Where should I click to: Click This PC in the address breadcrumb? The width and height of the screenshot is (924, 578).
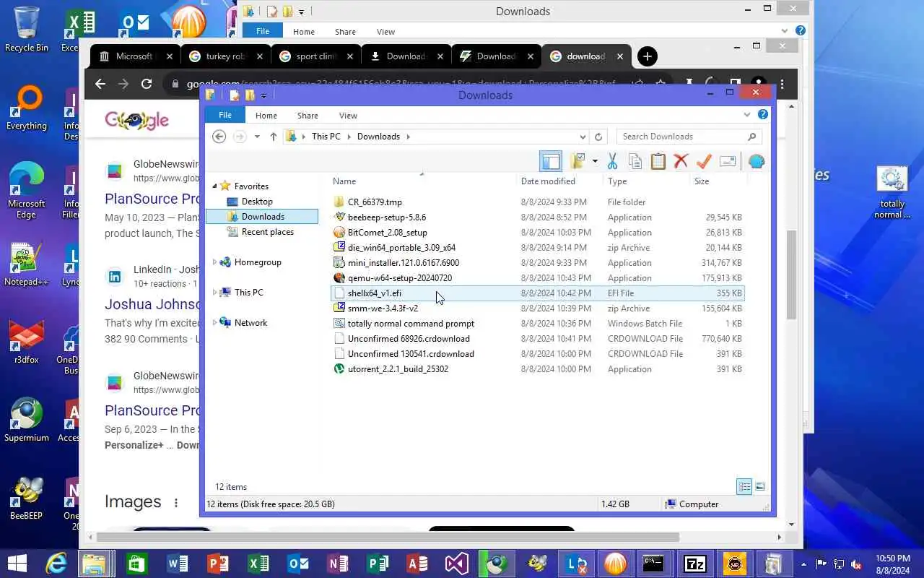[x=326, y=137]
